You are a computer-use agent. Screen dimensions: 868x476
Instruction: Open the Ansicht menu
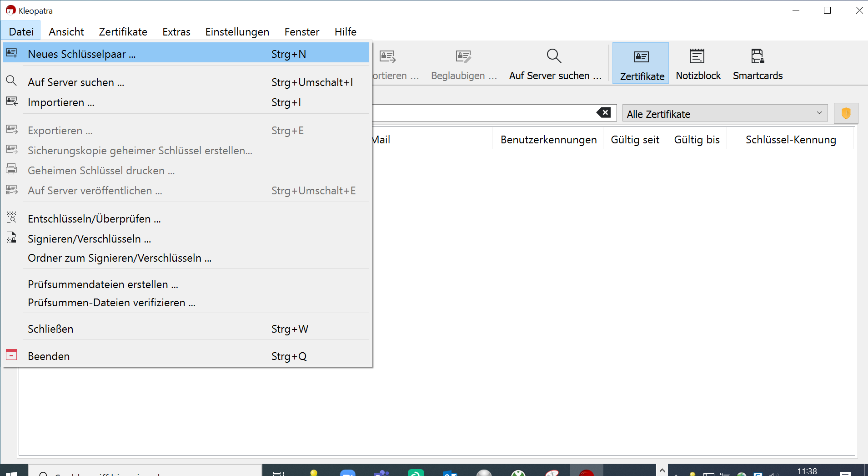tap(66, 32)
